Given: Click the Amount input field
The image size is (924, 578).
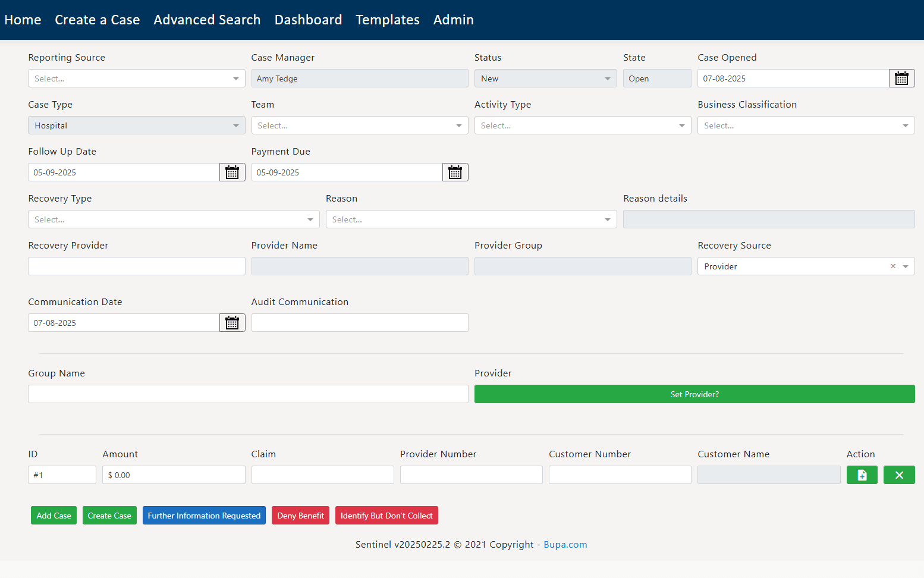Looking at the screenshot, I should click(x=174, y=475).
